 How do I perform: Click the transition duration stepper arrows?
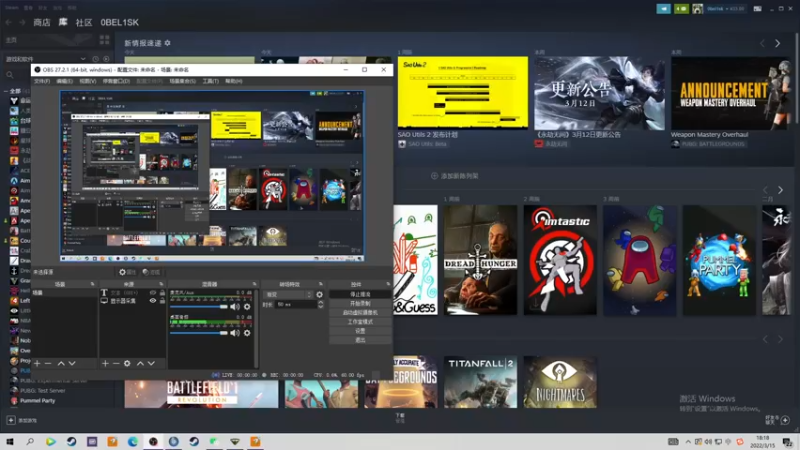pyautogui.click(x=320, y=304)
